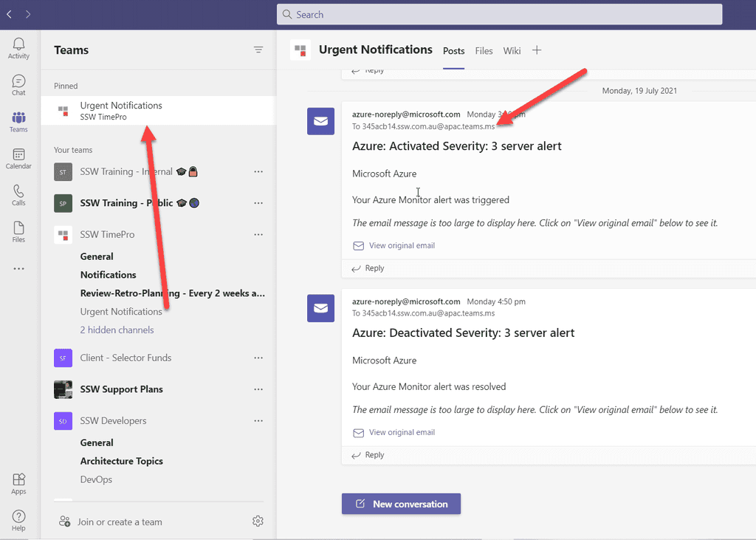Switch to the Chat section
This screenshot has height=540, width=756.
(x=18, y=84)
